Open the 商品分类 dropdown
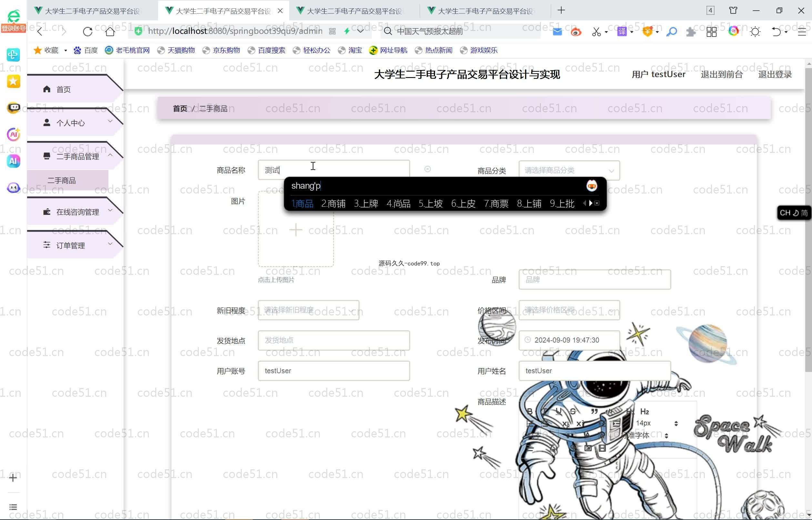Screen dimensions: 812x520 pos(569,170)
